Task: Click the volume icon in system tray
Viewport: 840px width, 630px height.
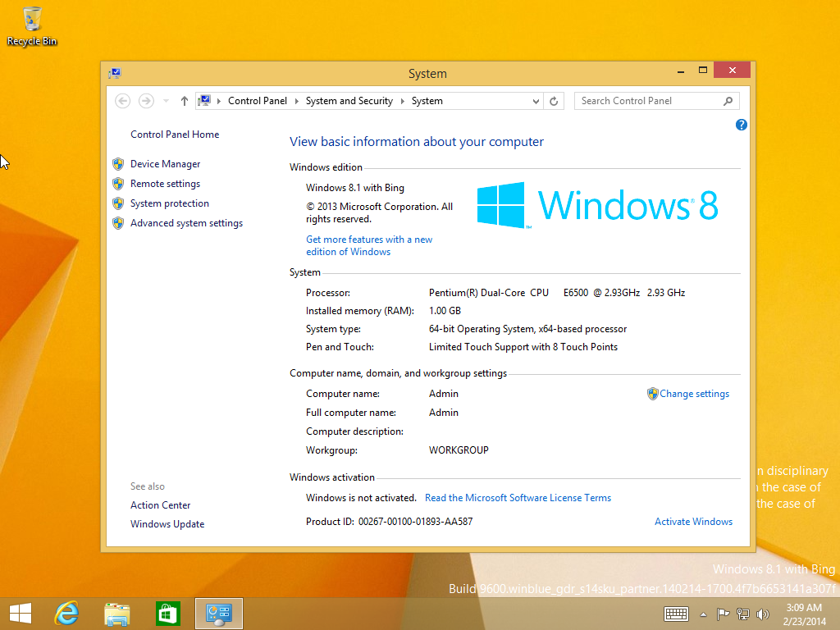Action: pyautogui.click(x=762, y=614)
